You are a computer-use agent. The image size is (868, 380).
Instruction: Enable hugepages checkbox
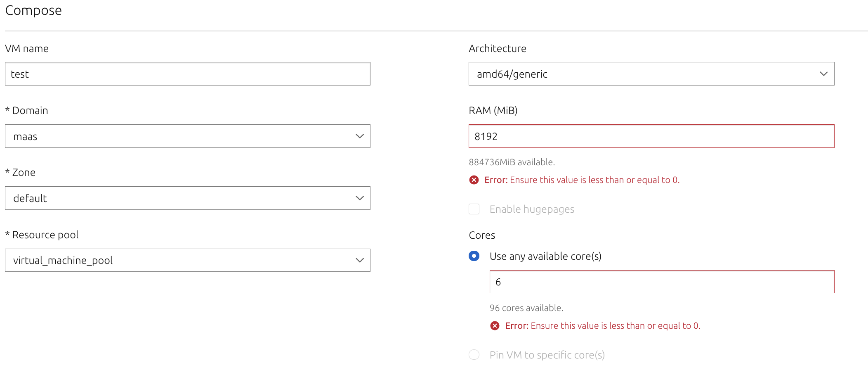474,209
